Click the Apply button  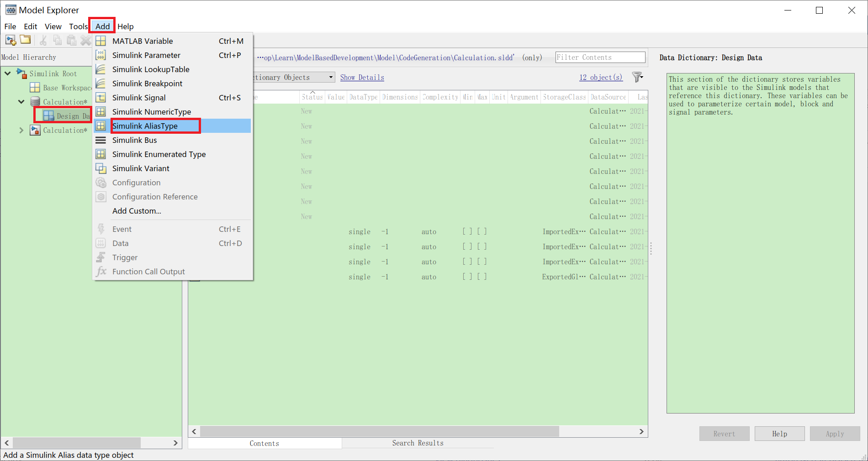pyautogui.click(x=835, y=434)
